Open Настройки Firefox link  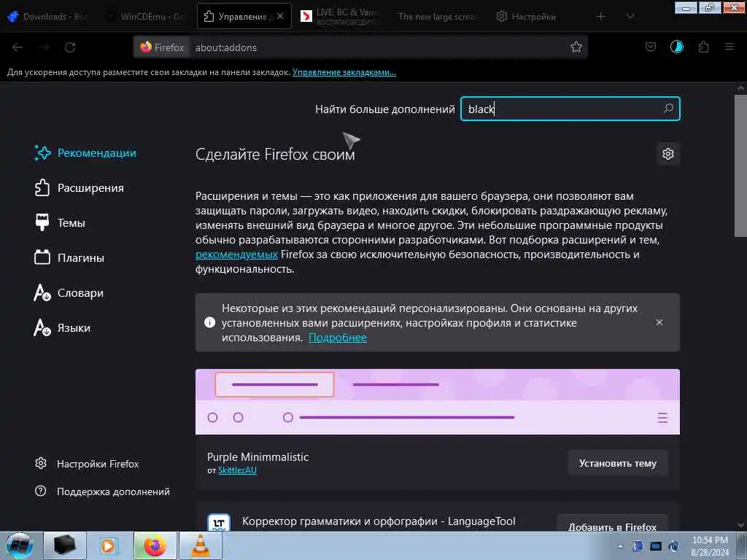(x=87, y=464)
